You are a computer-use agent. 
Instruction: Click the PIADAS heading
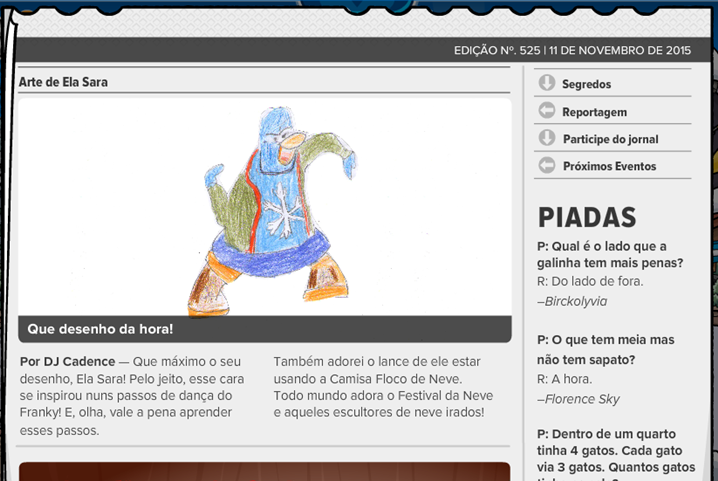click(587, 217)
